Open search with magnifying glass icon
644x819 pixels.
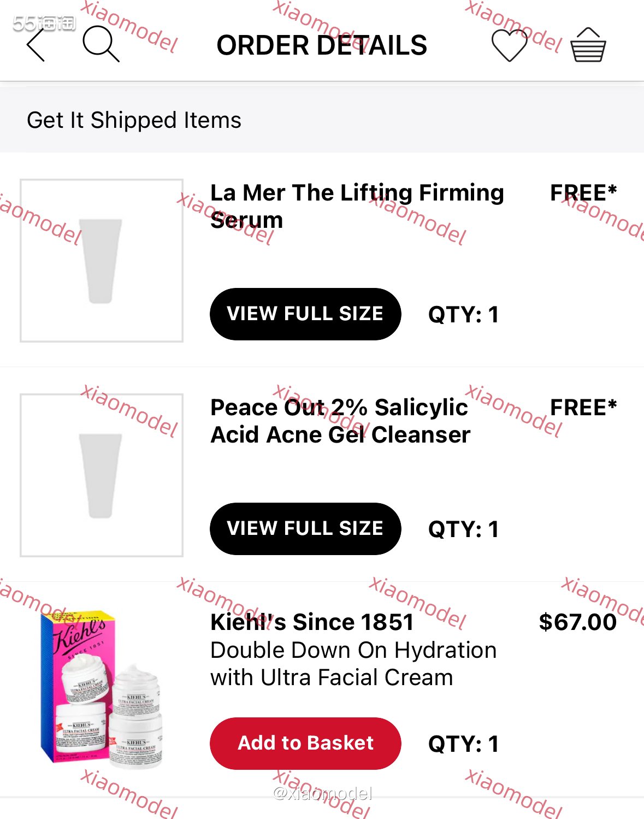click(101, 44)
